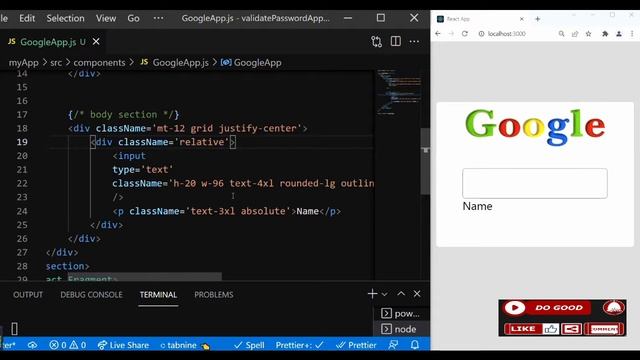Close the GoogleApp.js editor tab
Viewport: 640px width, 360px height.
[96, 42]
